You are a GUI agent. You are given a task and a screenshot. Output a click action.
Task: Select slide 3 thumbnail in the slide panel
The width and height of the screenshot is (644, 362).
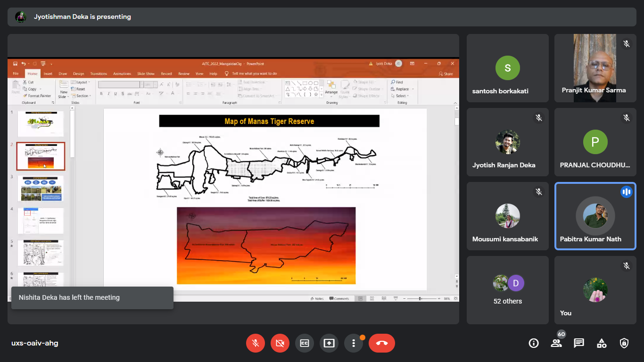(41, 188)
